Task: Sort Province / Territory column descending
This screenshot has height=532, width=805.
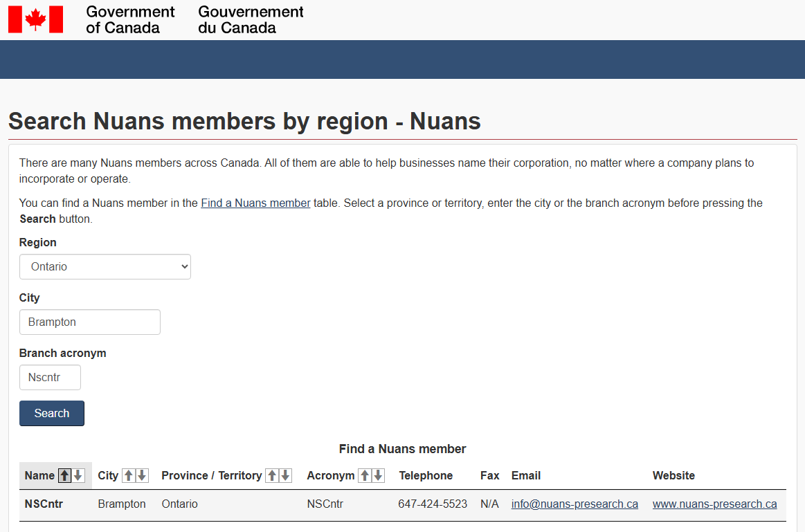Action: 285,476
